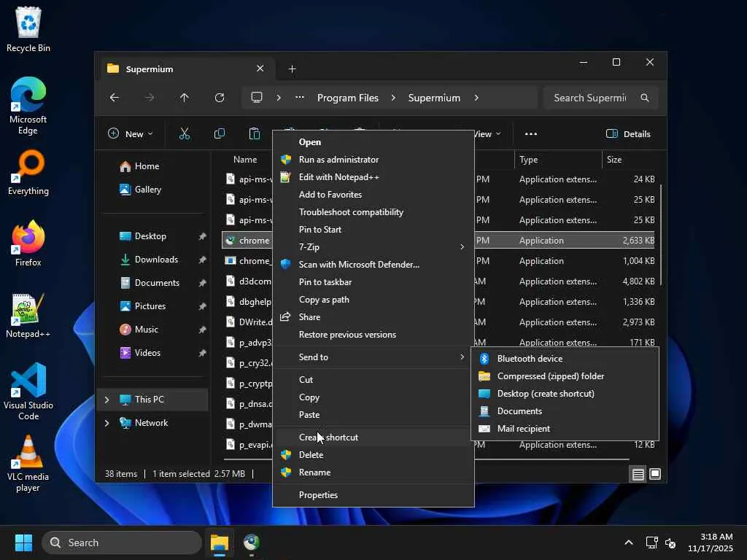The width and height of the screenshot is (747, 560).
Task: Toggle the Details pane button
Action: tap(628, 134)
